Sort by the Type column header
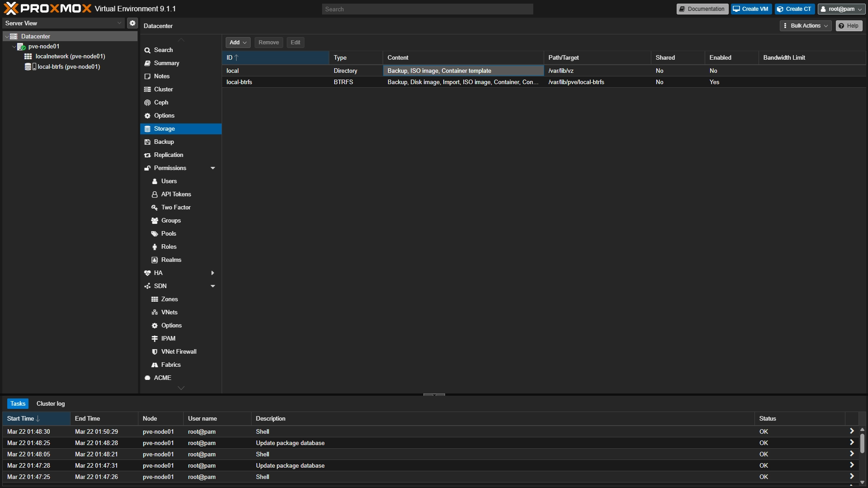The width and height of the screenshot is (868, 488). tap(356, 58)
